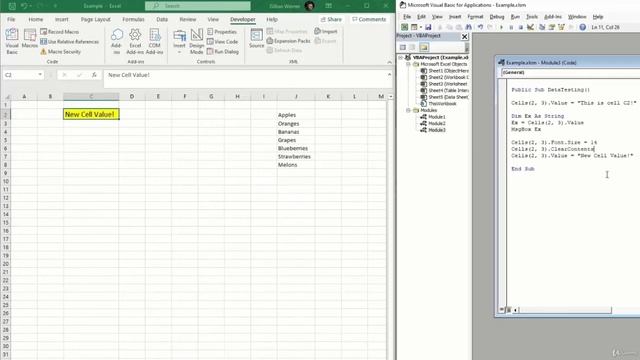Expand the formula bar

click(x=389, y=75)
